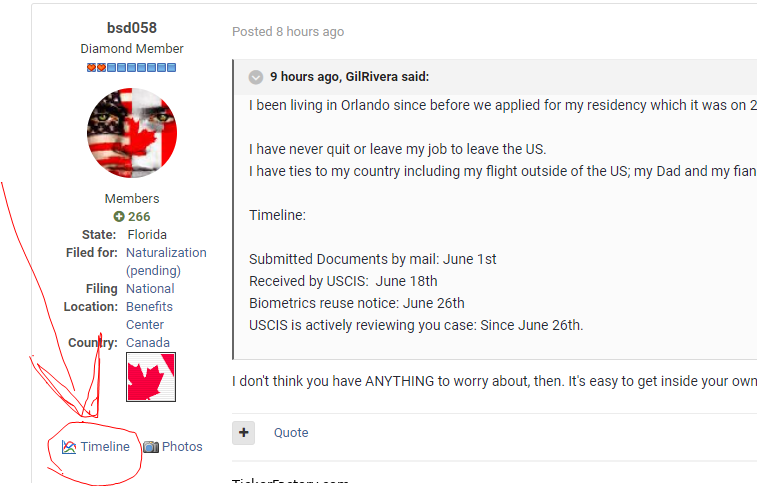The height and width of the screenshot is (486, 757).
Task: Open bsd058's flag-face avatar picture
Action: (131, 133)
